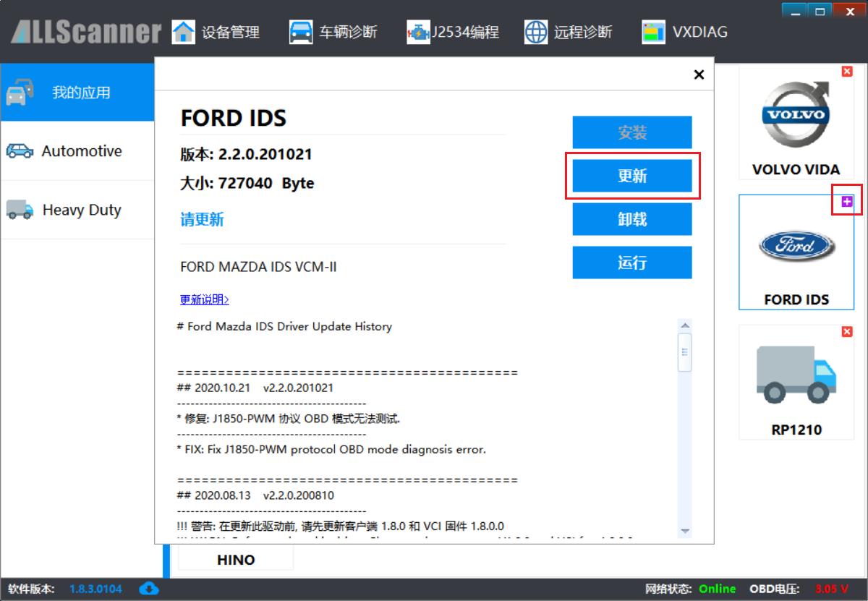The image size is (868, 601).
Task: Click the cloud download icon in status bar
Action: pyautogui.click(x=149, y=589)
